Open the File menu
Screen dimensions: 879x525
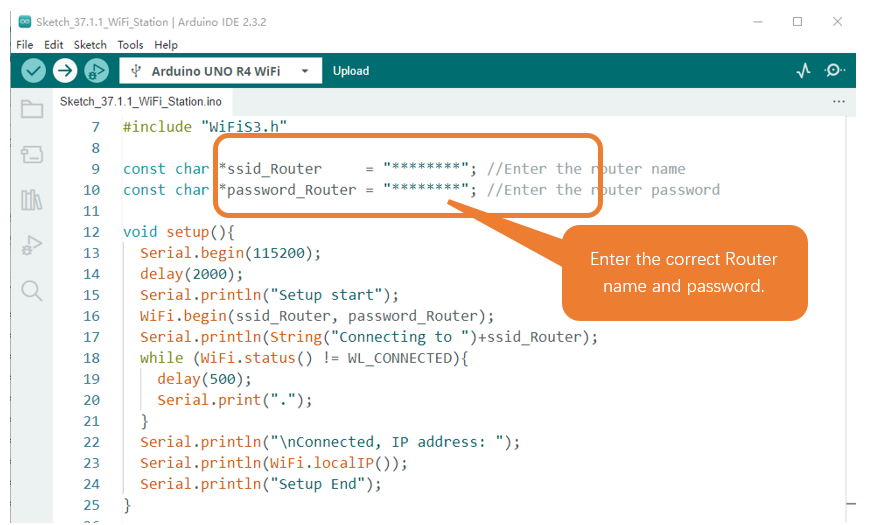coord(25,45)
